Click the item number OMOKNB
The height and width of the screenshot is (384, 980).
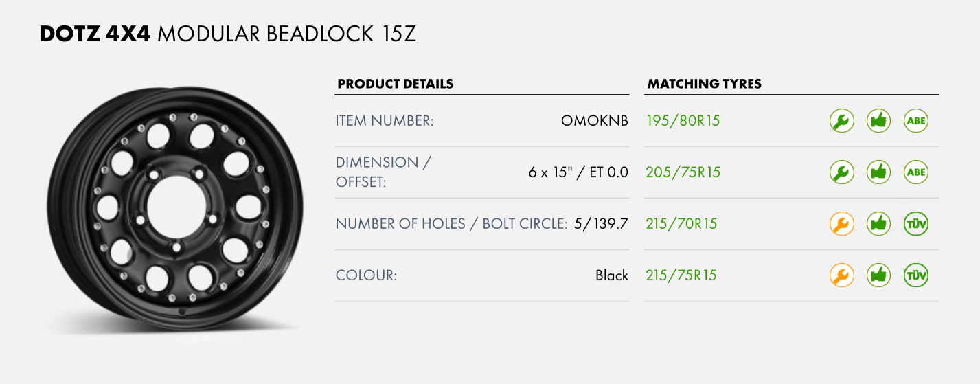point(595,121)
